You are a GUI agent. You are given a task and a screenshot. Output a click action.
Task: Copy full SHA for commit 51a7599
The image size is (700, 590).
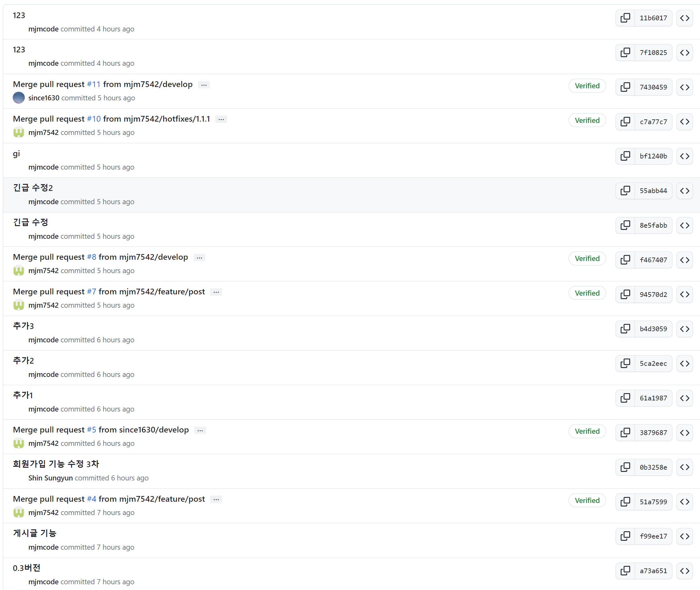click(625, 502)
